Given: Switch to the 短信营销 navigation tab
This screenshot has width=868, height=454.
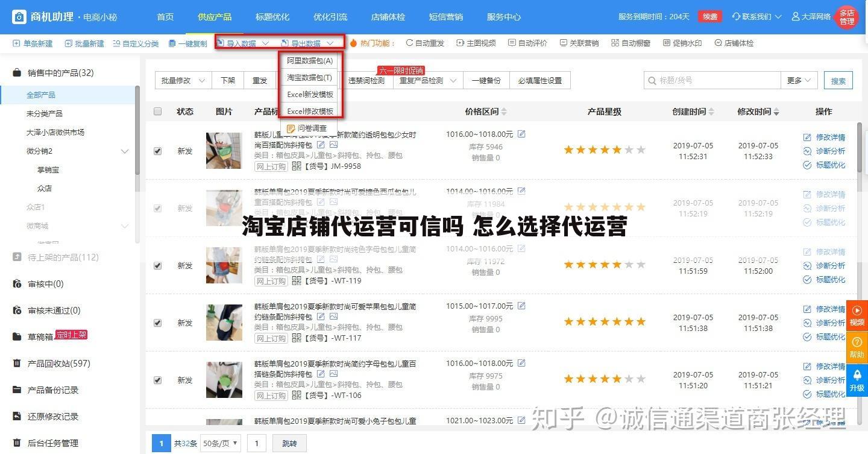Looking at the screenshot, I should click(446, 17).
